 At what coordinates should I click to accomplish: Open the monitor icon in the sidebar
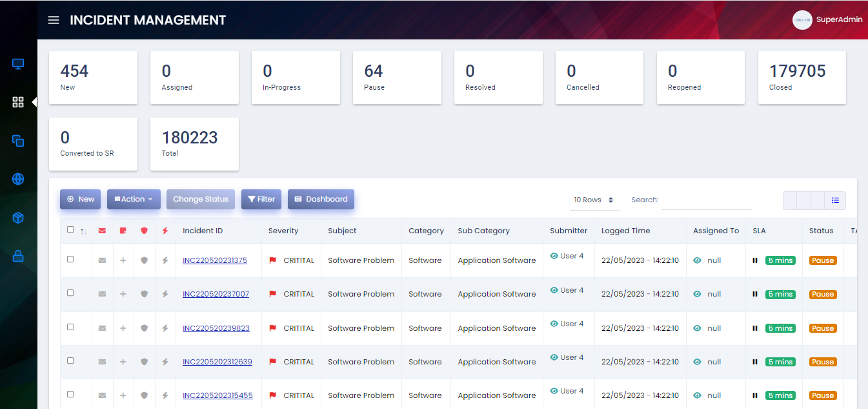point(18,64)
